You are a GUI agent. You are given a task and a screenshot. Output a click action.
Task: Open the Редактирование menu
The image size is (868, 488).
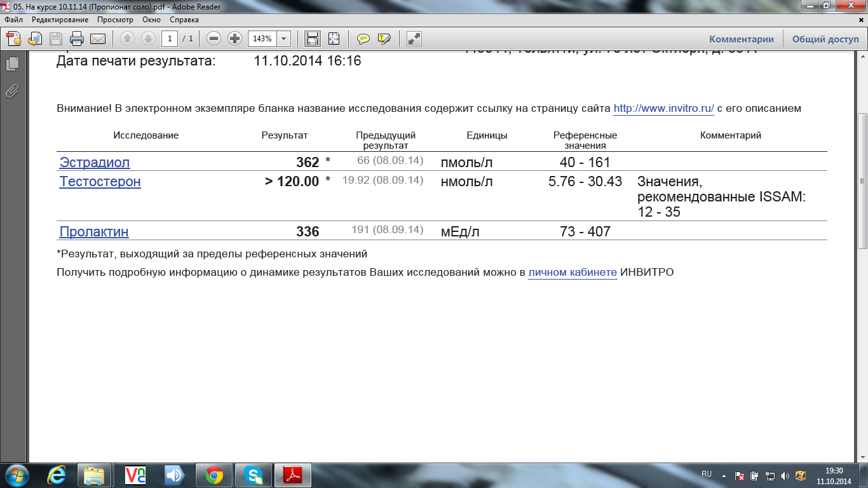coord(60,20)
